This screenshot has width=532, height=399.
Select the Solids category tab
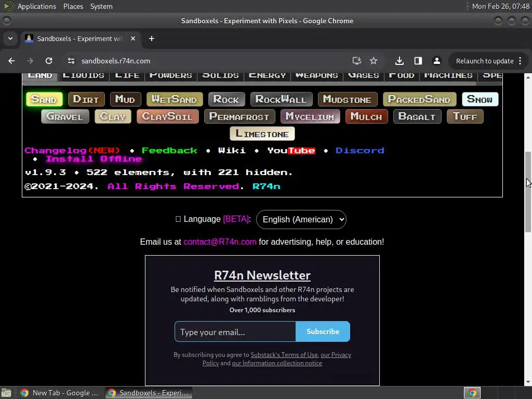coord(220,76)
